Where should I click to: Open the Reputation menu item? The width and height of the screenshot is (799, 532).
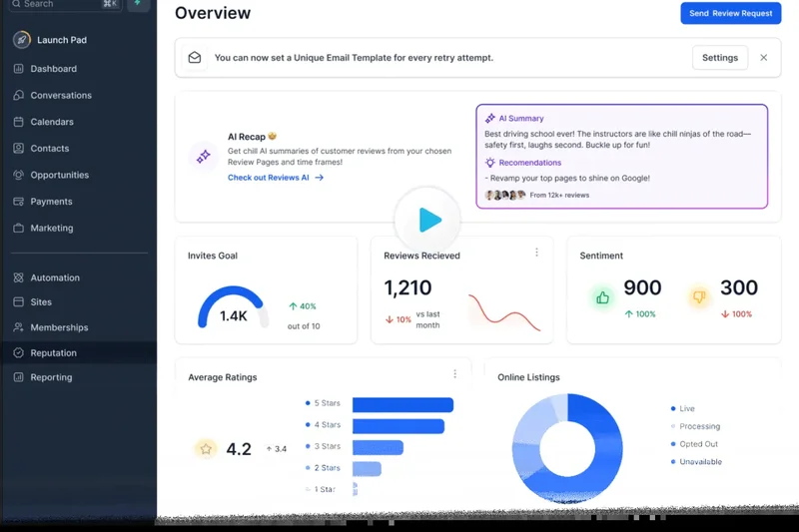tap(53, 353)
